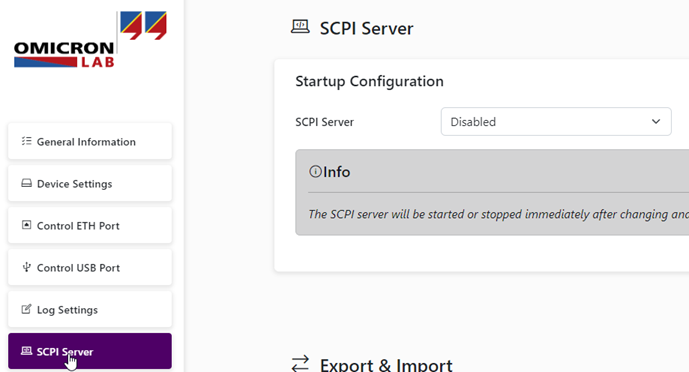Viewport: 689px width, 372px height.
Task: Navigate to Log Settings
Action: point(90,309)
